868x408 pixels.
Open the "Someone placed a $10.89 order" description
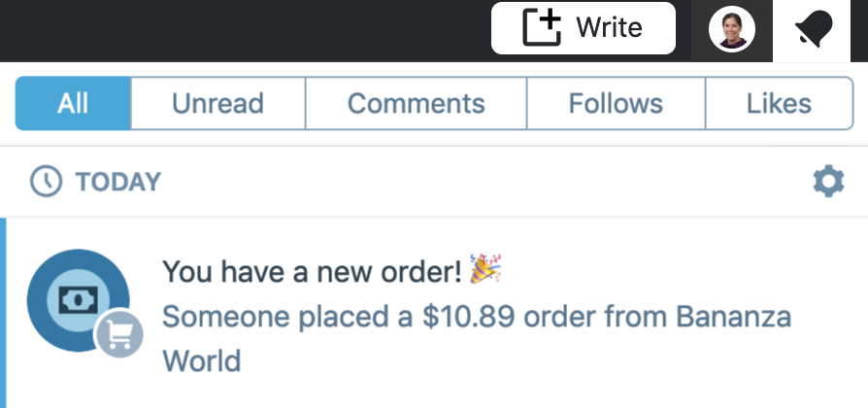point(477,339)
